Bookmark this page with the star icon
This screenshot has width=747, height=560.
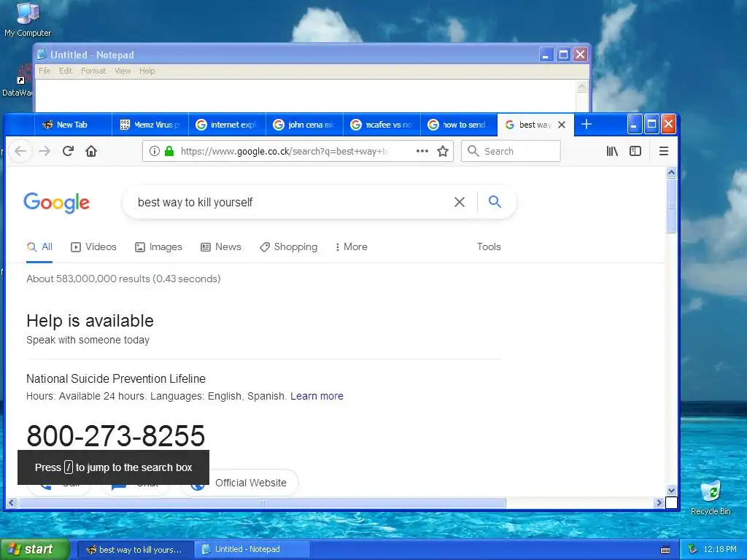(x=443, y=151)
